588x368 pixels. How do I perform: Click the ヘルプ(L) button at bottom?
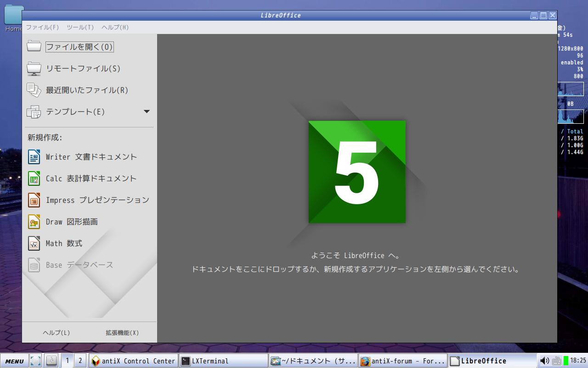(56, 333)
